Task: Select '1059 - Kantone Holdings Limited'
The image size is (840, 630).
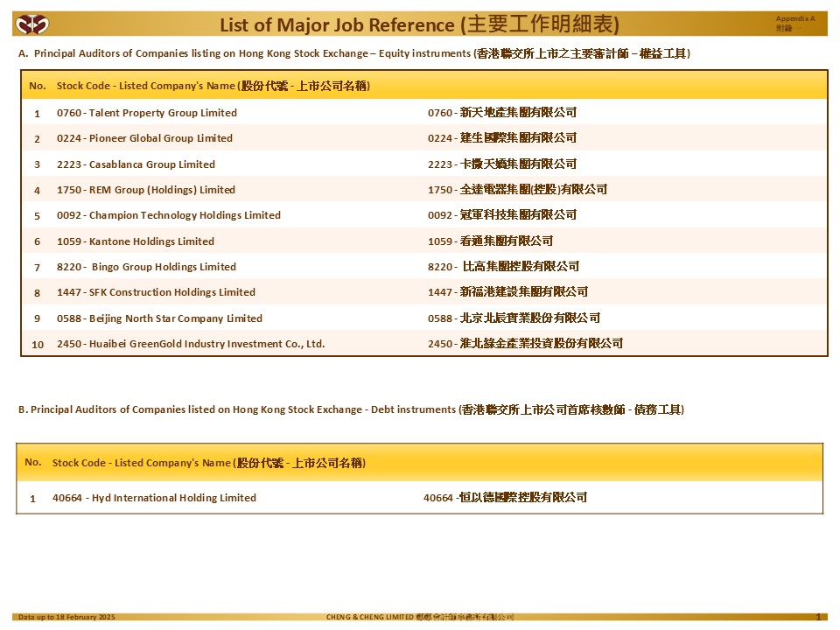Action: pyautogui.click(x=136, y=241)
